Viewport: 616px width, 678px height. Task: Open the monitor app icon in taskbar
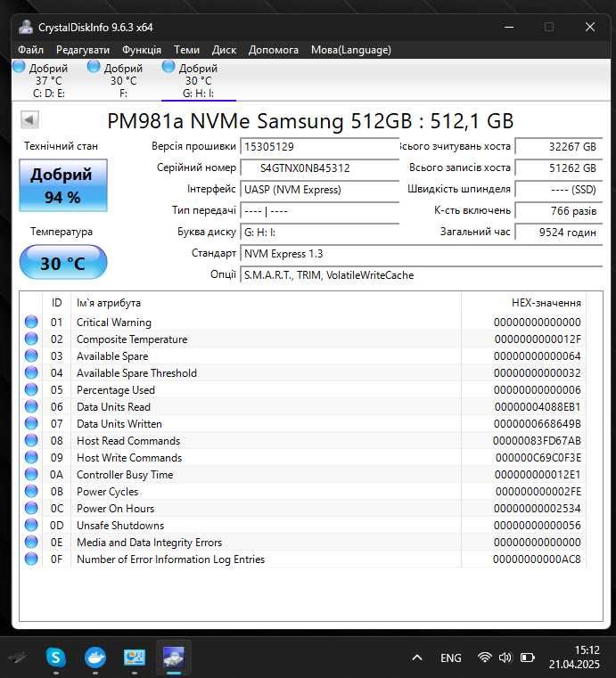point(135,658)
